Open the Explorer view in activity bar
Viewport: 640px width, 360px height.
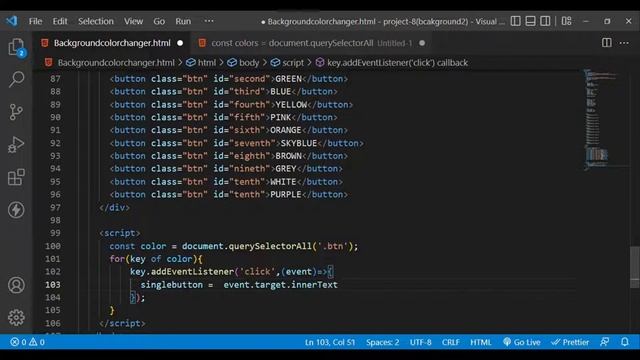pos(16,47)
